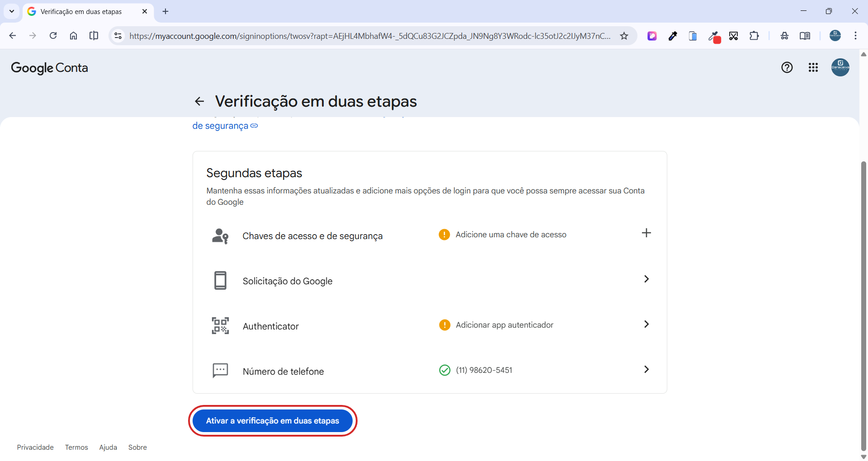The image size is (868, 461).
Task: Open the site information icon in address bar
Action: coord(118,36)
